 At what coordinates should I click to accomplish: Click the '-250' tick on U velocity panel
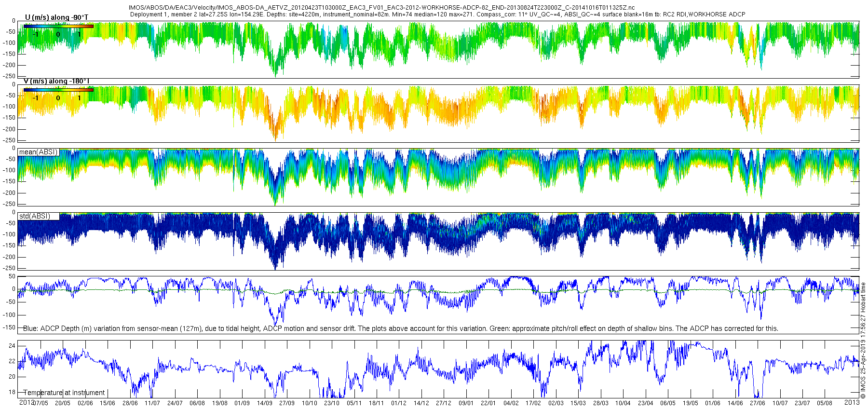click(x=10, y=76)
